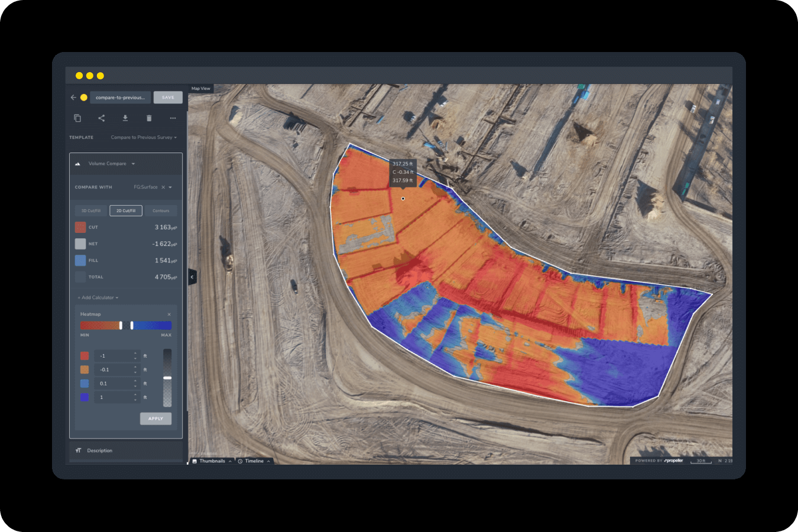Toggle the Timeline panel

pos(253,461)
